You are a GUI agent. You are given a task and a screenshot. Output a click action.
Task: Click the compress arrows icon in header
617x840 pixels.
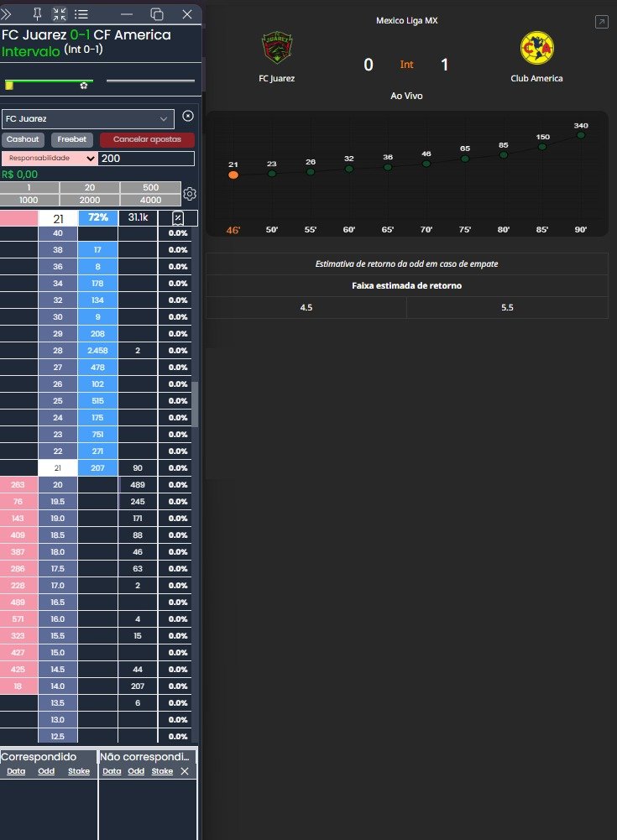60,14
